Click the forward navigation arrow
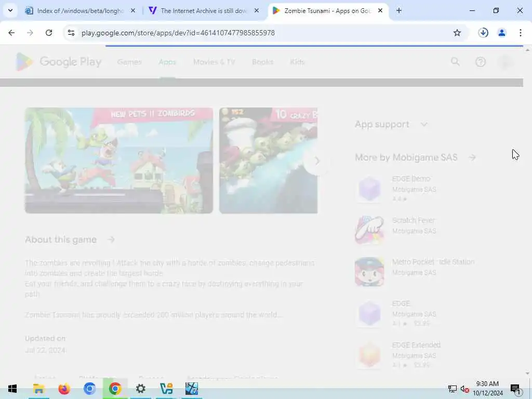 (x=30, y=33)
